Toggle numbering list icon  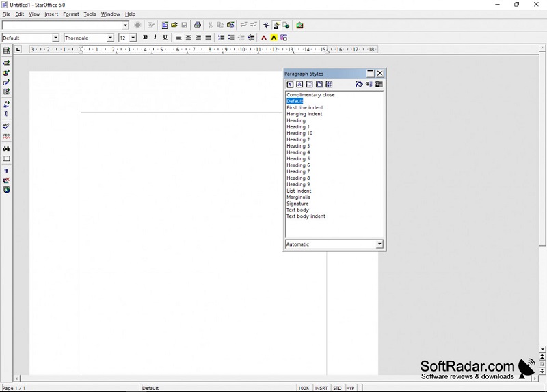click(221, 38)
